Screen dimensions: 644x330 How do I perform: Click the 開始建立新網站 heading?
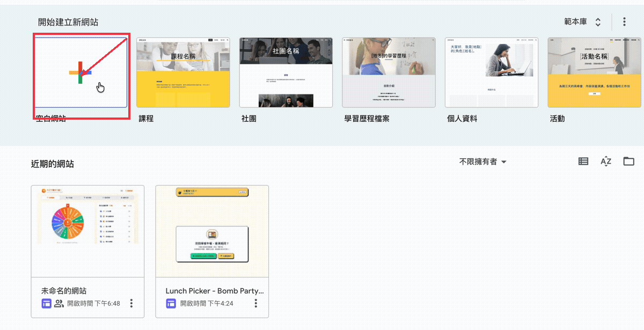(68, 22)
